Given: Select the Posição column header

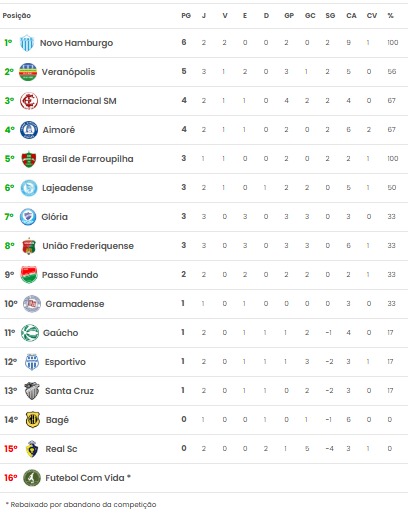Looking at the screenshot, I should pos(17,15).
